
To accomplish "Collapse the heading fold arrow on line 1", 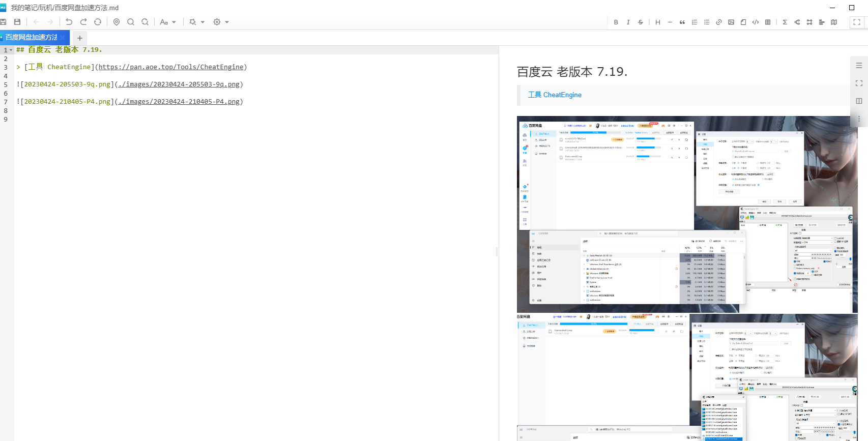I will pos(11,50).
